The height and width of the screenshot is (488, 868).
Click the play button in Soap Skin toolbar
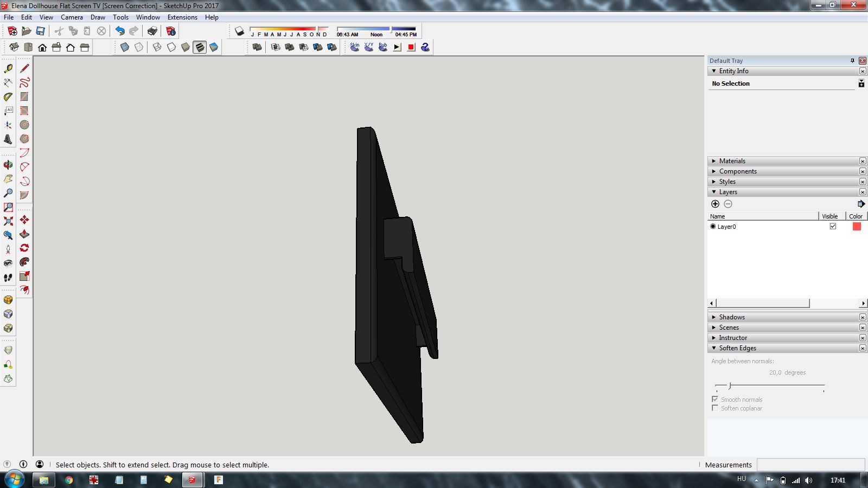click(397, 47)
